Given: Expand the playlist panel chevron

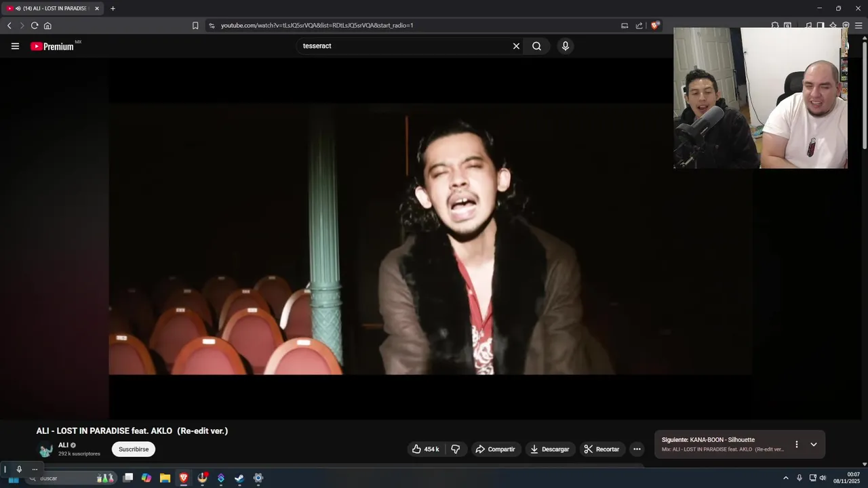Looking at the screenshot, I should (x=814, y=445).
